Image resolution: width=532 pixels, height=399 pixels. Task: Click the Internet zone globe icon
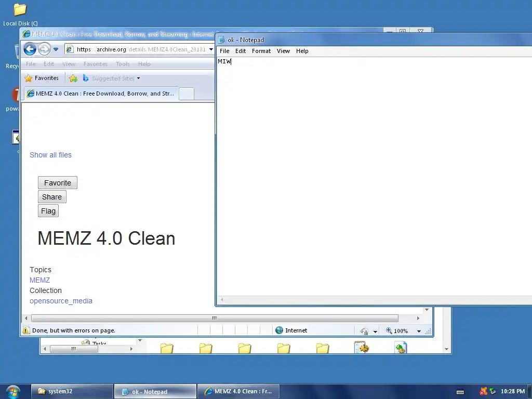coord(279,330)
